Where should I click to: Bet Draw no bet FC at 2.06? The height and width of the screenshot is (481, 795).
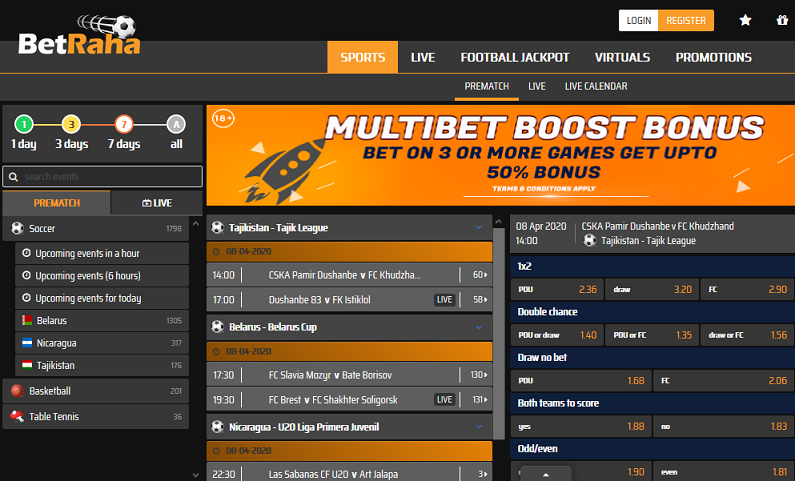[724, 381]
